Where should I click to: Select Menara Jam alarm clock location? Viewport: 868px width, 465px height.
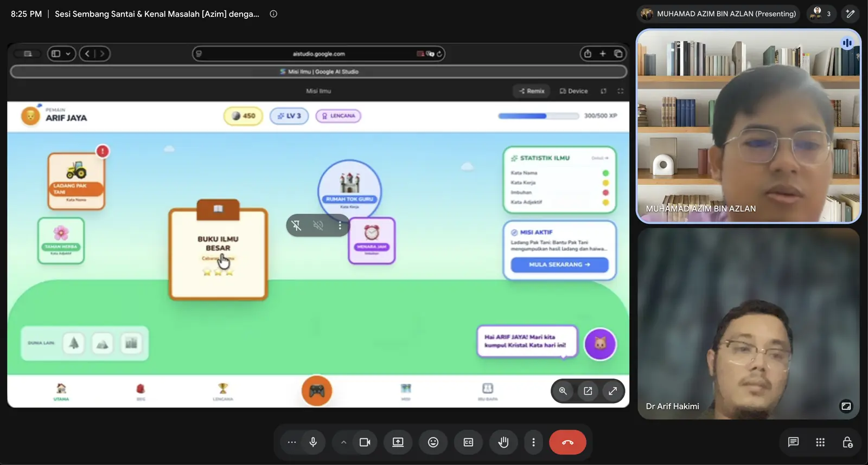coord(372,241)
